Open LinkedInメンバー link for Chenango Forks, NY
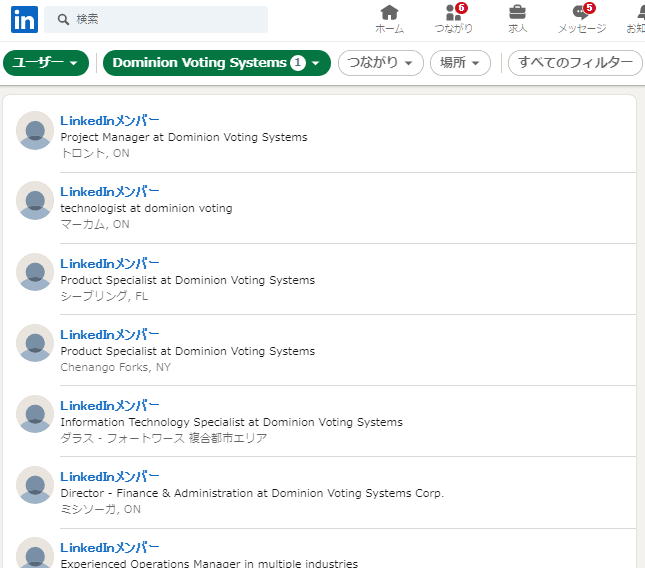Screen dimensions: 645x568 pos(109,335)
